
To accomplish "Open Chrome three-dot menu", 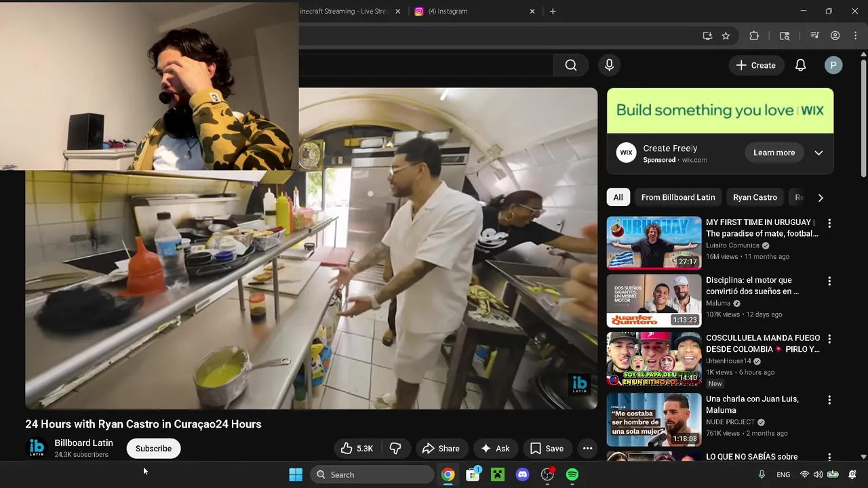I will (854, 36).
